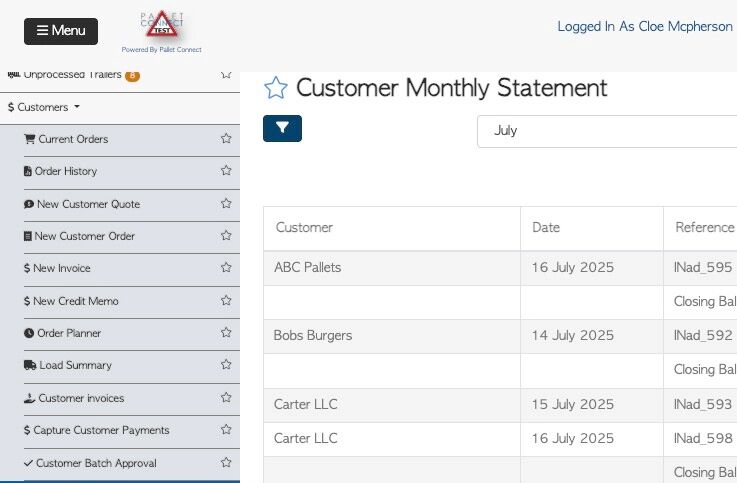Open the Order Planner page
Viewport: 737px width, 483px height.
click(x=69, y=333)
